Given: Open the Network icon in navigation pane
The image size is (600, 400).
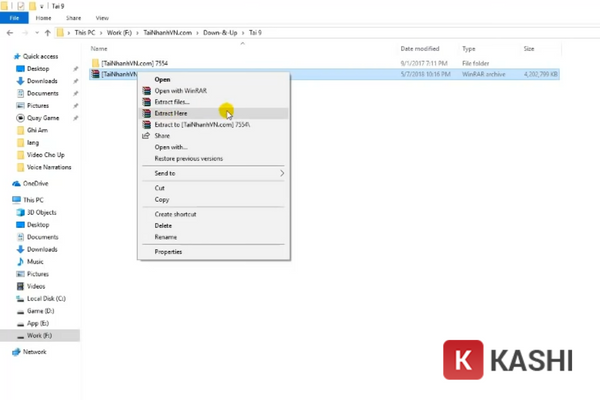Looking at the screenshot, I should tap(16, 352).
